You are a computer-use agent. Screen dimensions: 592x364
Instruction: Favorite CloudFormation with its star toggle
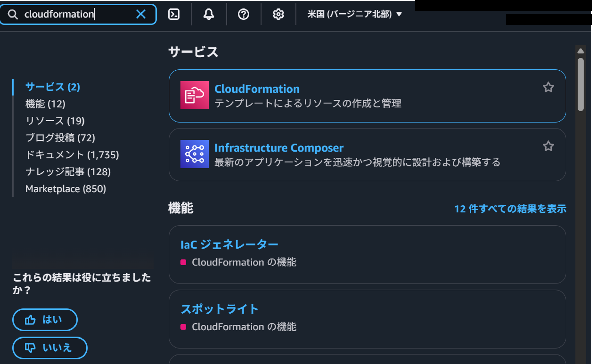pos(549,88)
